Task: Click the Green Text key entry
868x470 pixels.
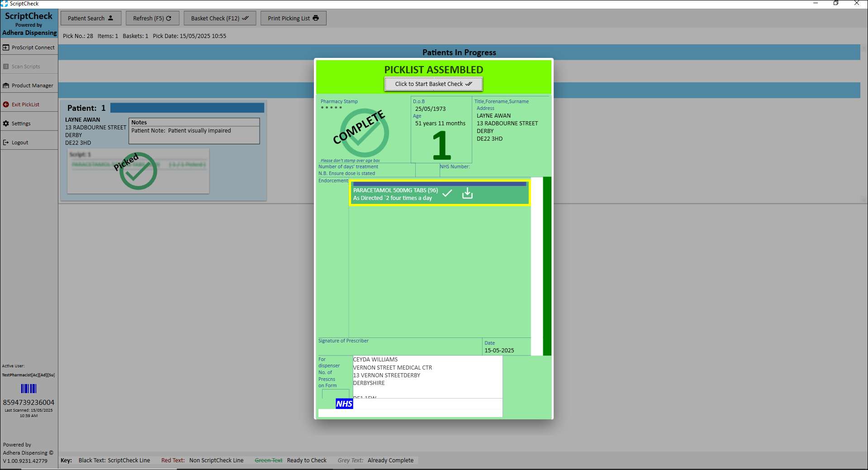Action: tap(269, 461)
